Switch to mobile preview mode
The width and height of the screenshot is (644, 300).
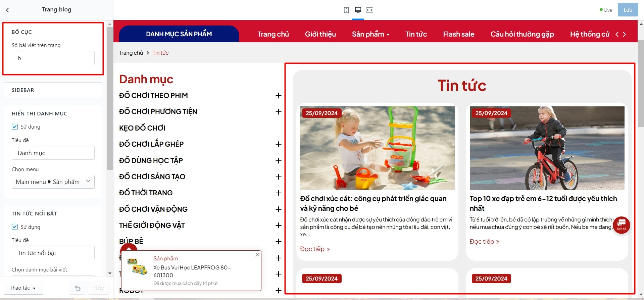point(346,10)
